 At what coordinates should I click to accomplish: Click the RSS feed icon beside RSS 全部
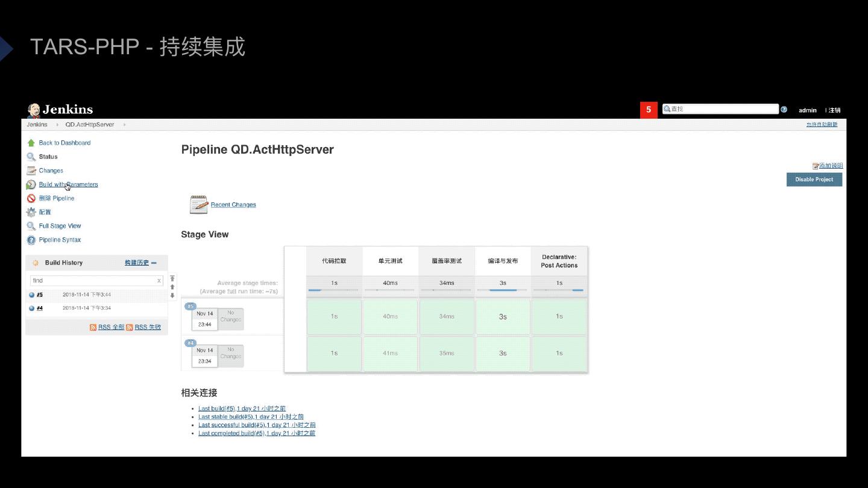coord(93,327)
